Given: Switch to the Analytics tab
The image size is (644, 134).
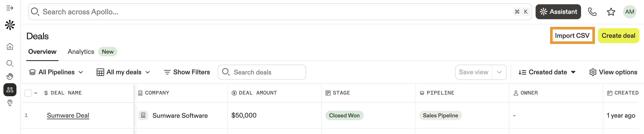Looking at the screenshot, I should [81, 52].
